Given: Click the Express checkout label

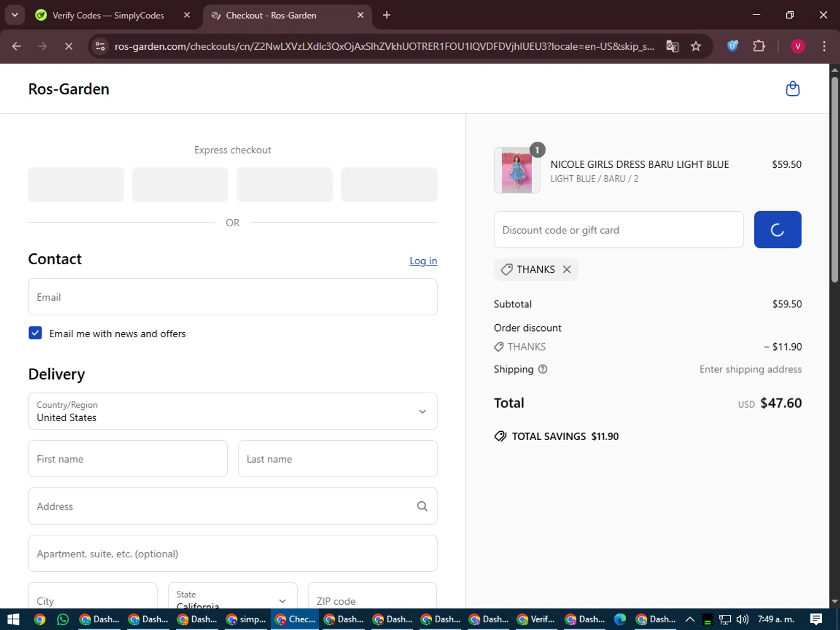Looking at the screenshot, I should click(232, 150).
